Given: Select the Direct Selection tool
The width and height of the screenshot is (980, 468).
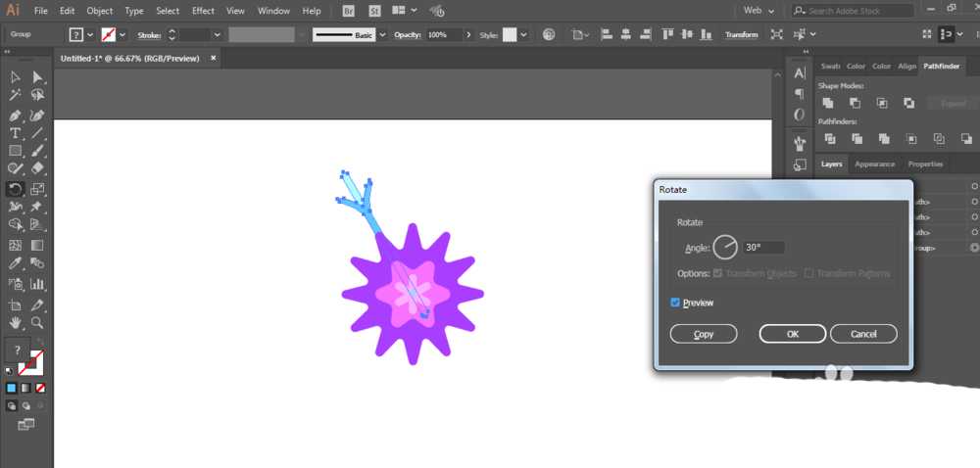Looking at the screenshot, I should click(x=37, y=76).
